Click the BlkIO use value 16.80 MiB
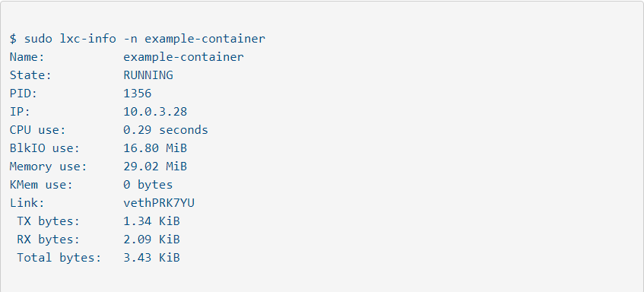Image resolution: width=644 pixels, height=292 pixels. pos(155,148)
